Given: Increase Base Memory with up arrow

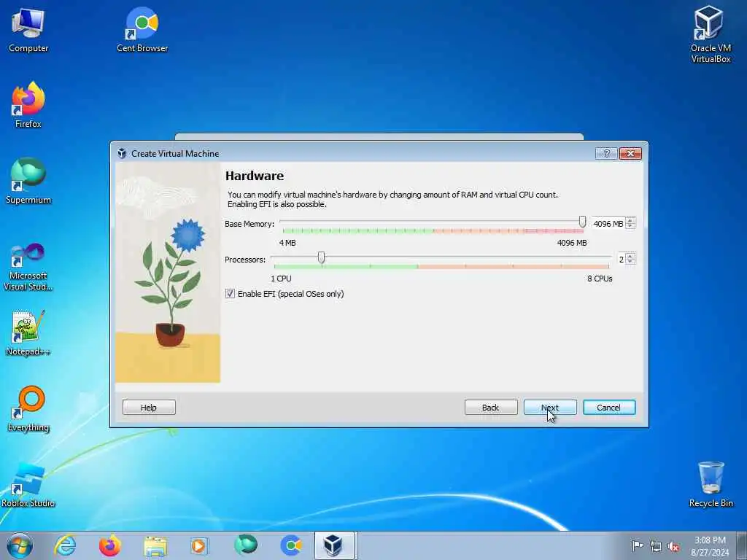Looking at the screenshot, I should tap(630, 220).
